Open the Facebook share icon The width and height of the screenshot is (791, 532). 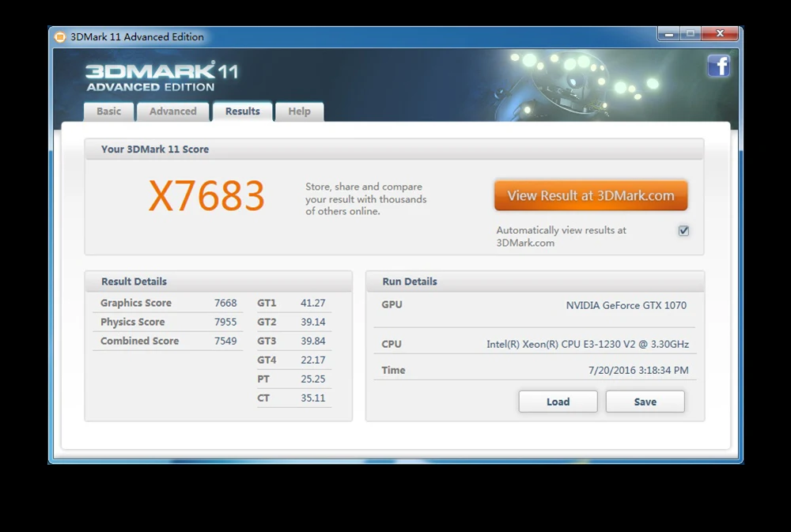[x=718, y=66]
